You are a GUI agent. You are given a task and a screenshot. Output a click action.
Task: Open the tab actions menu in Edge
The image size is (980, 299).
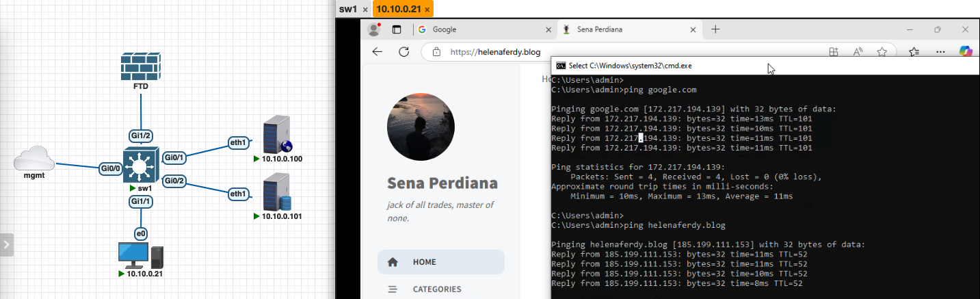(396, 29)
